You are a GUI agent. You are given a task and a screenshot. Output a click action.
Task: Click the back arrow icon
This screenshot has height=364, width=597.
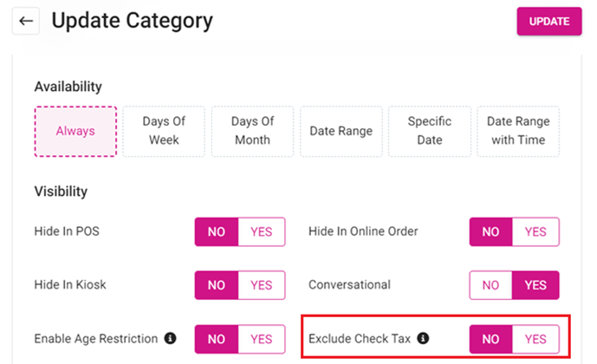(26, 21)
